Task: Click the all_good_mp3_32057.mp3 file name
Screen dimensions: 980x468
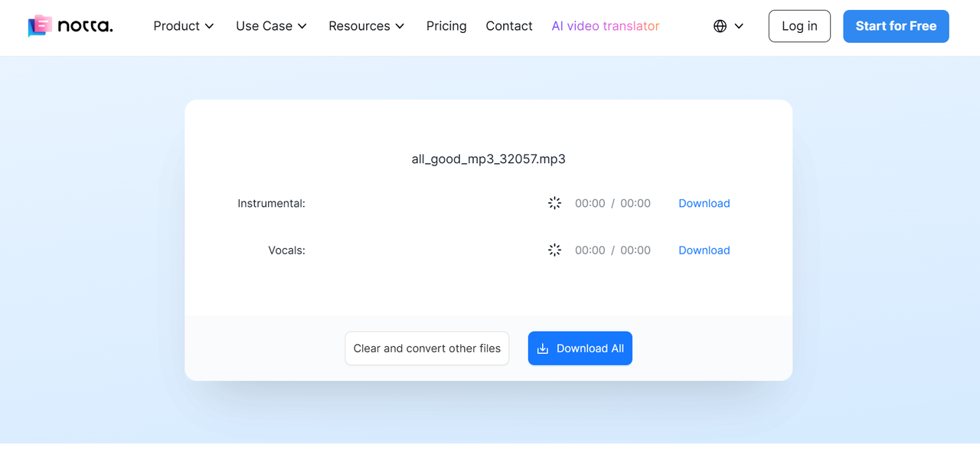Action: [x=488, y=159]
